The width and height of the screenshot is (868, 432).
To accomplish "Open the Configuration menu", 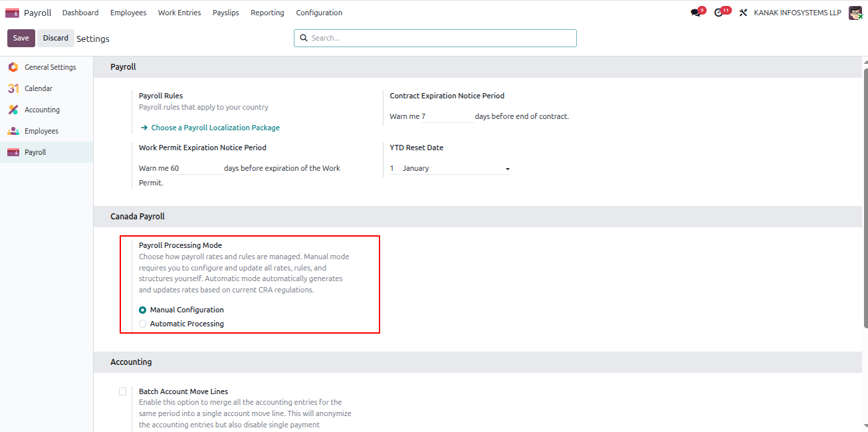I will coord(319,13).
